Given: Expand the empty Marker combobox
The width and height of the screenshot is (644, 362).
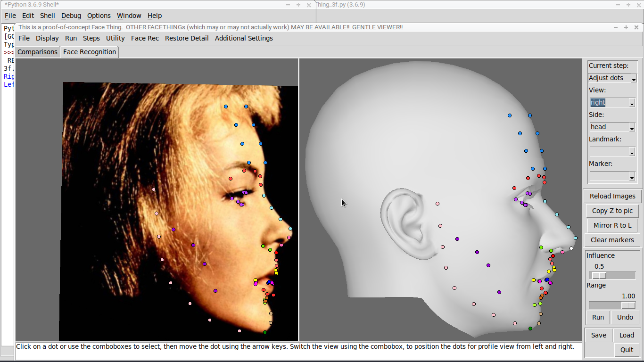Looking at the screenshot, I should click(x=632, y=176).
